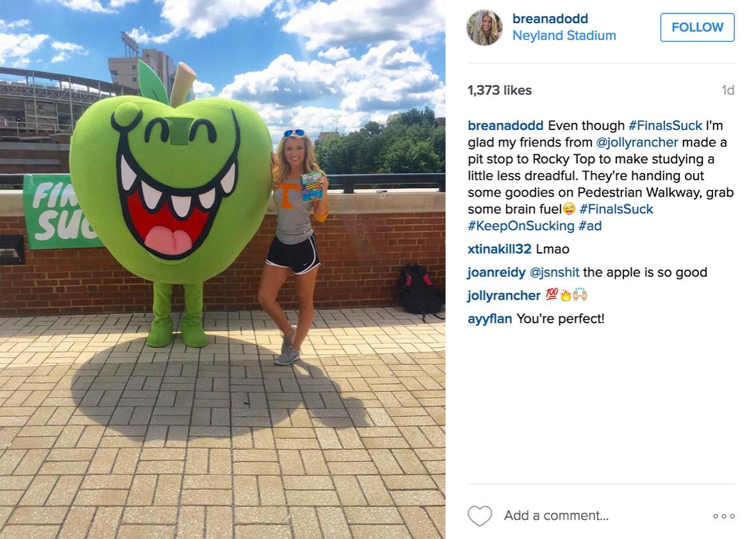Open the three-dot more options menu
Image resolution: width=756 pixels, height=539 pixels.
click(724, 516)
